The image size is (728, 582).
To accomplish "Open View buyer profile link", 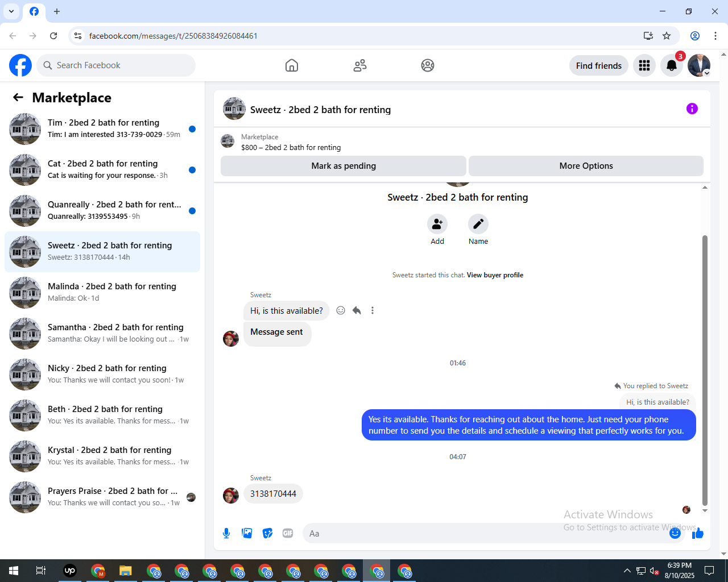I will [x=495, y=275].
